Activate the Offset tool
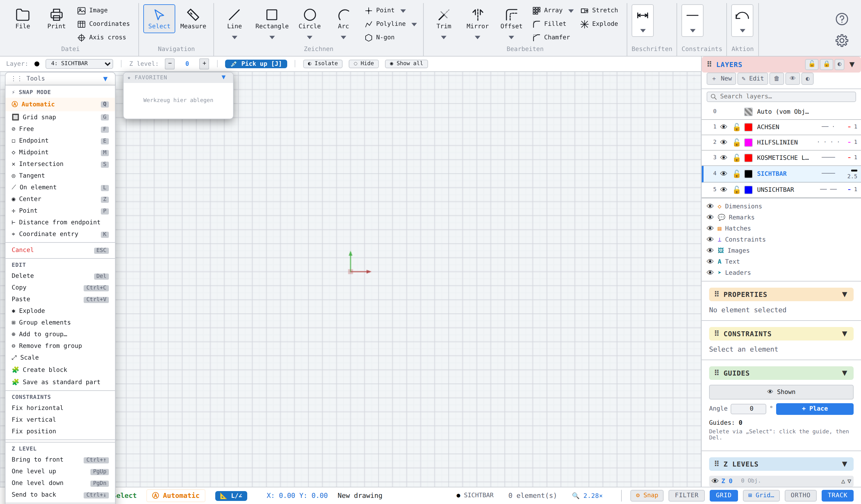This screenshot has width=861, height=504. tap(511, 19)
